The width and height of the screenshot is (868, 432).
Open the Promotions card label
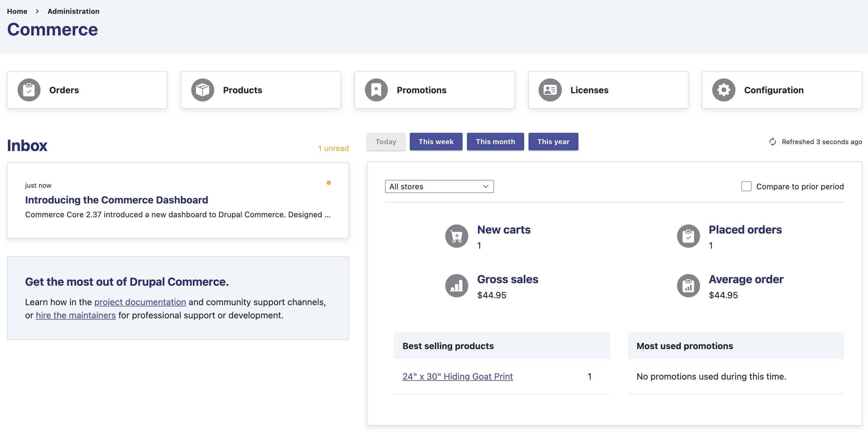tap(421, 90)
